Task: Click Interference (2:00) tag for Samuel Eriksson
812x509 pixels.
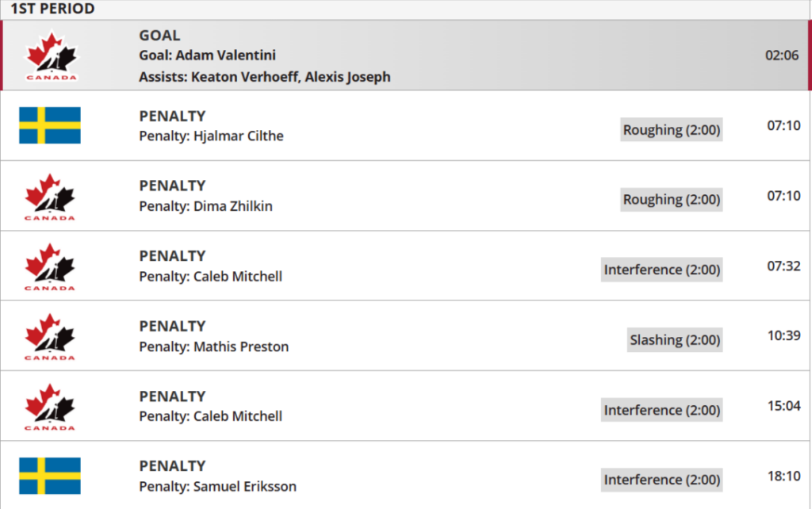Action: 661,480
